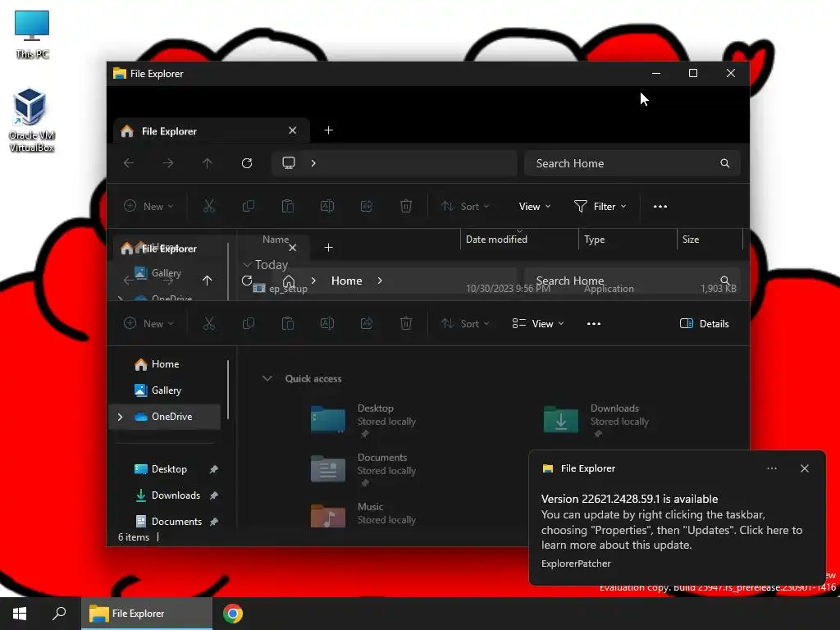Click the Cut icon in the toolbar containing Details
Image resolution: width=840 pixels, height=630 pixels.
tap(209, 323)
